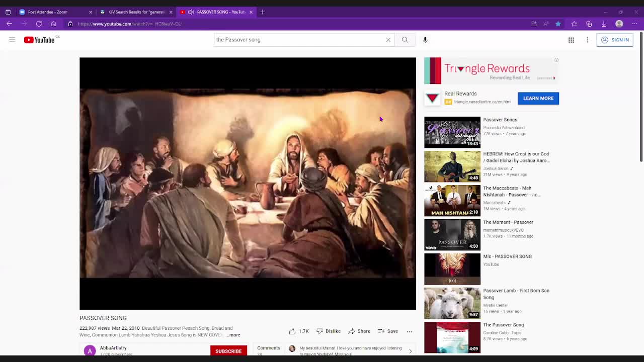
Task: Open new browser tab
Action: tap(262, 12)
